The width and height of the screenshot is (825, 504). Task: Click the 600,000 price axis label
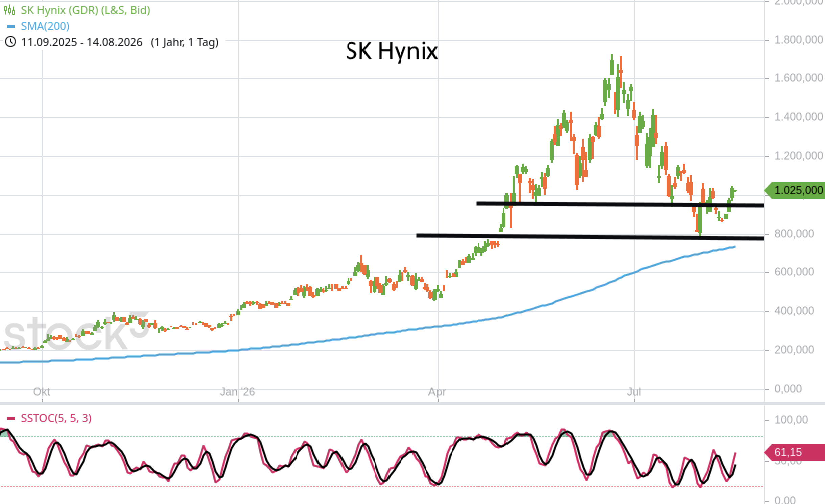[x=794, y=272]
